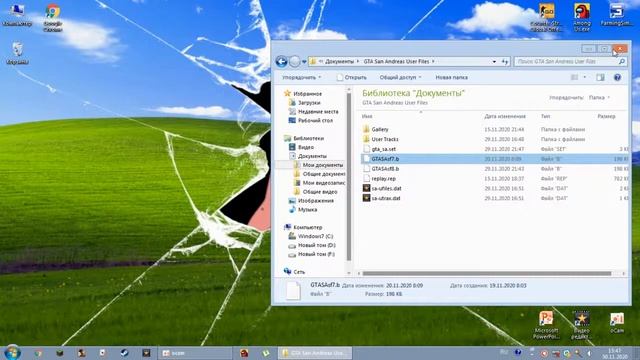
Task: Open drive Новый том (D:)
Action: pyautogui.click(x=316, y=245)
